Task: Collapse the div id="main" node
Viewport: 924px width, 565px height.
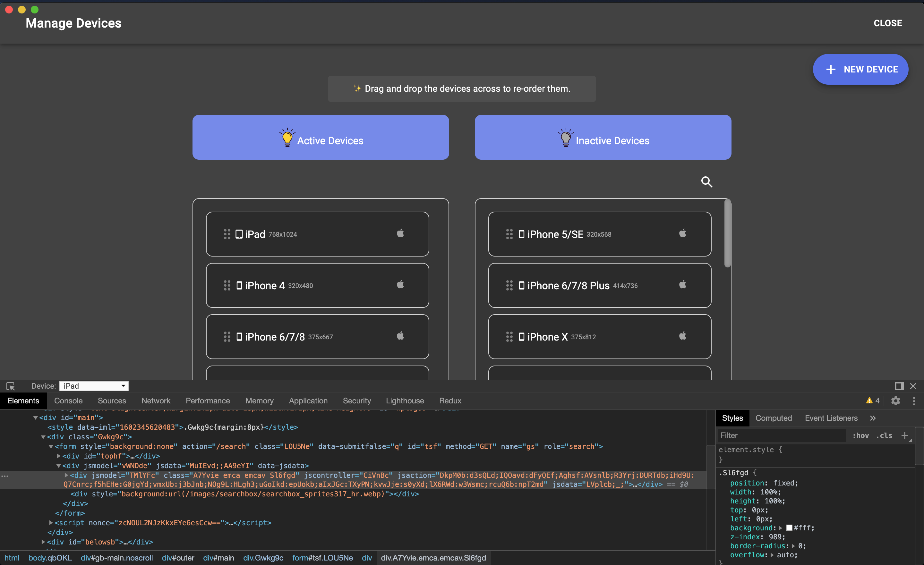Action: point(36,418)
